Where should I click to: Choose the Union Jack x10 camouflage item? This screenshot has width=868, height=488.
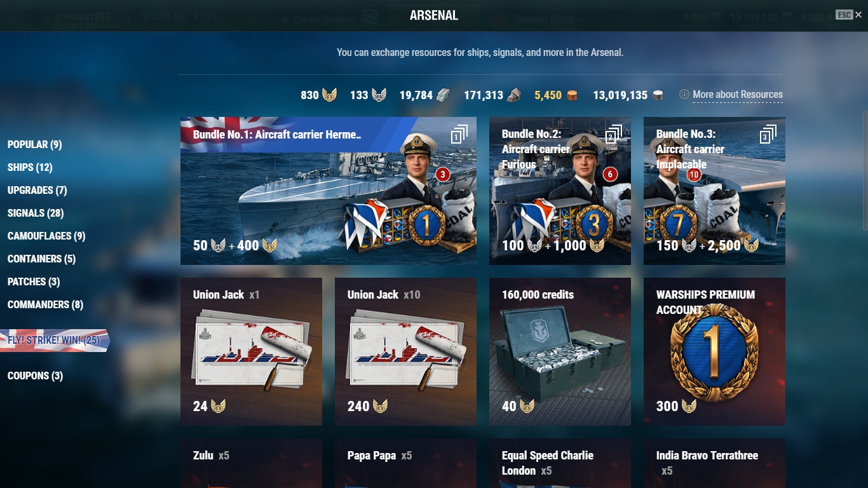[405, 351]
